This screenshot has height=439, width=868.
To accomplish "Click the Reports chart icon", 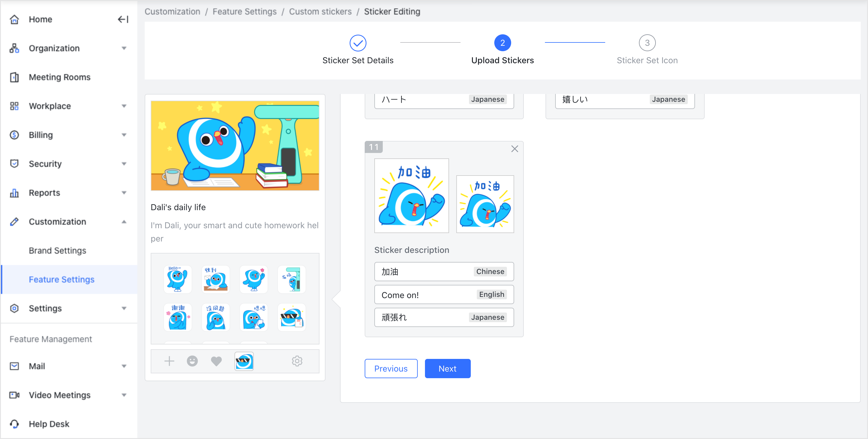I will coord(14,193).
